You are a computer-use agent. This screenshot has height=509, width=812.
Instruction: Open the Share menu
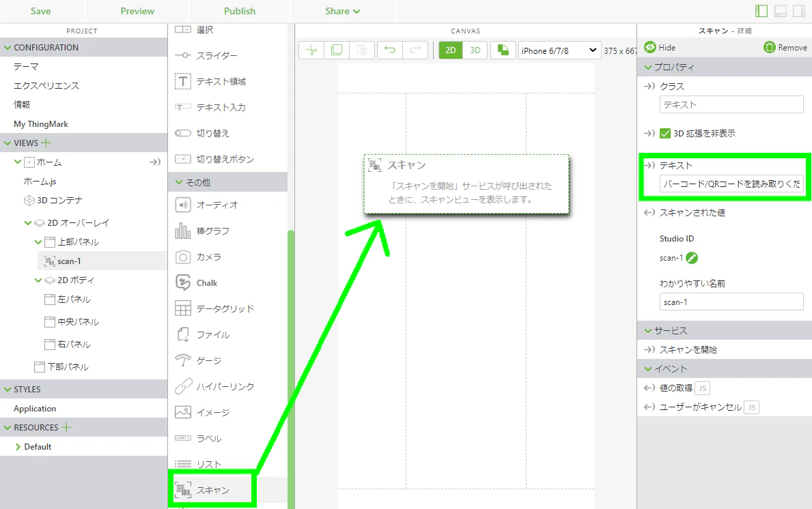pos(342,11)
